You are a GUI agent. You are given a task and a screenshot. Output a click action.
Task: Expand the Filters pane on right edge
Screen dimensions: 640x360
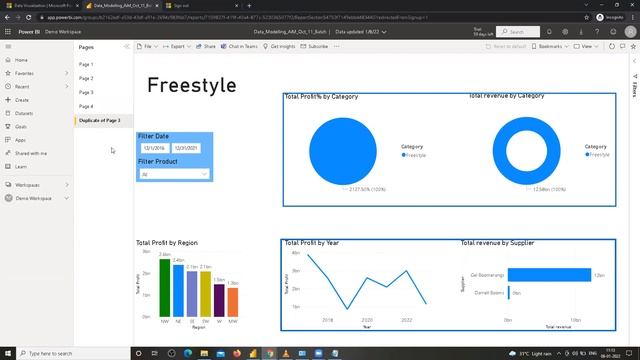coord(635,61)
